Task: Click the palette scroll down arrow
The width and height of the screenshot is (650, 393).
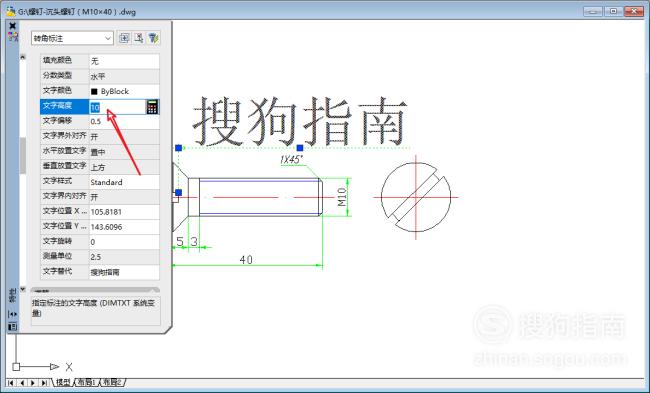Action: 23,289
